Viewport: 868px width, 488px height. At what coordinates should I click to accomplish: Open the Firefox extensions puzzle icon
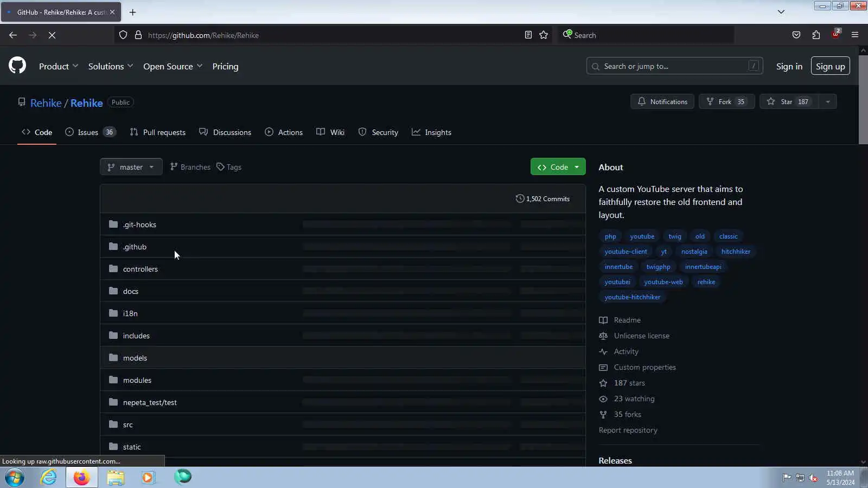[x=816, y=35]
